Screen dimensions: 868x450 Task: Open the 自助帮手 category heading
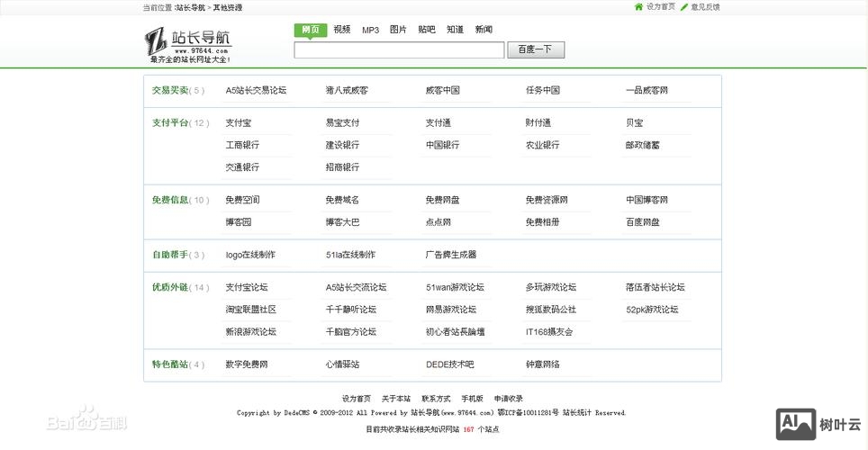(170, 255)
